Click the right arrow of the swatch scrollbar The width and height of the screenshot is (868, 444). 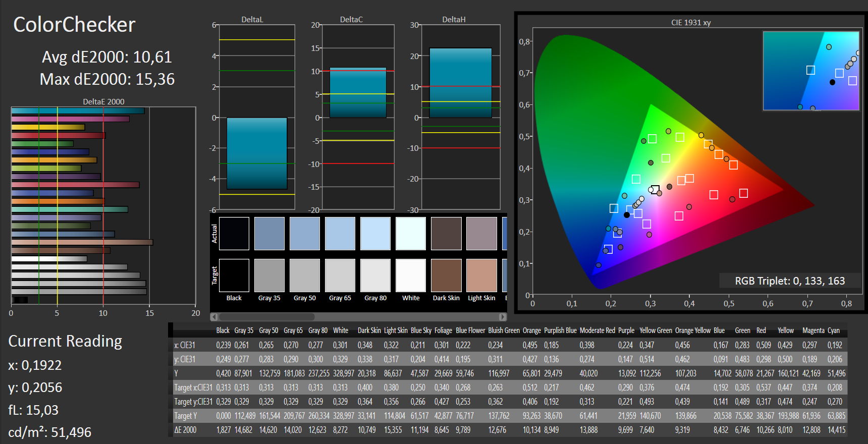click(x=503, y=317)
